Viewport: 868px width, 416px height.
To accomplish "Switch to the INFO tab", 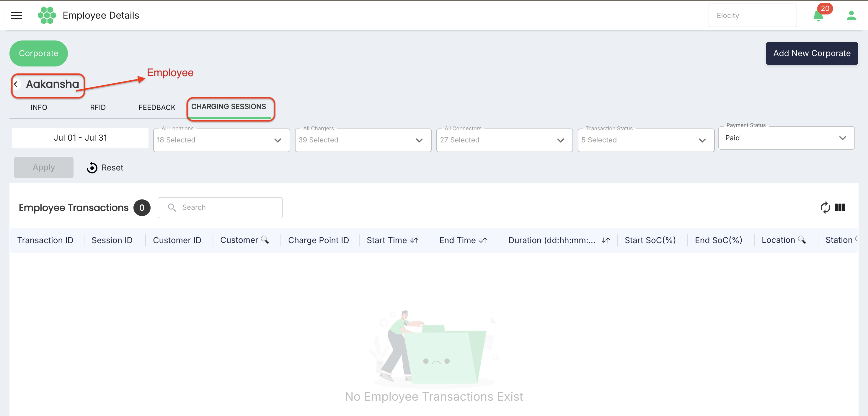I will tap(39, 108).
